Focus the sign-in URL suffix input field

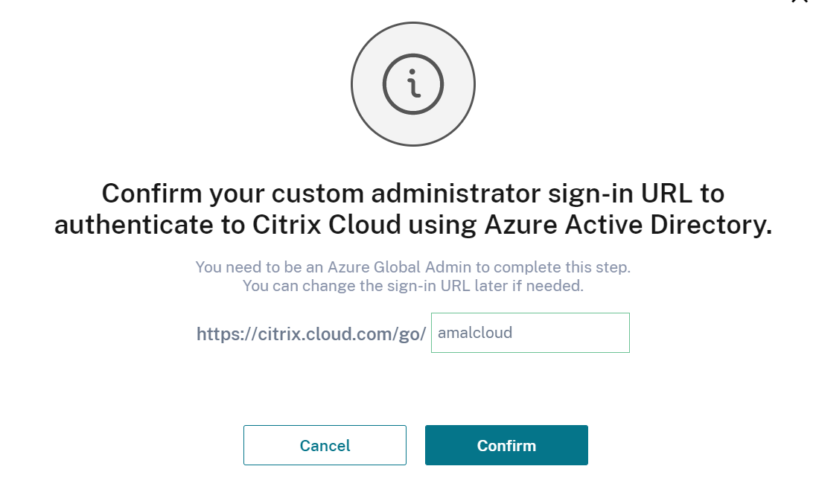(x=530, y=333)
